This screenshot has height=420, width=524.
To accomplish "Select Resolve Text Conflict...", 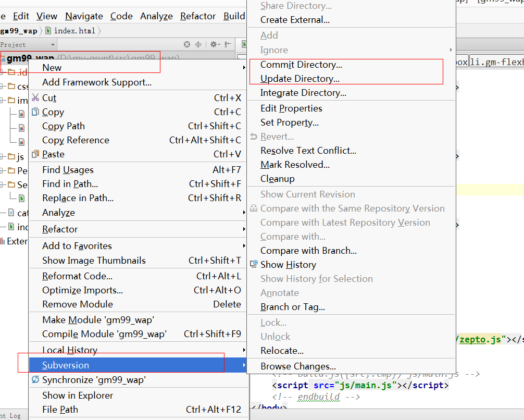I will click(x=352, y=151).
